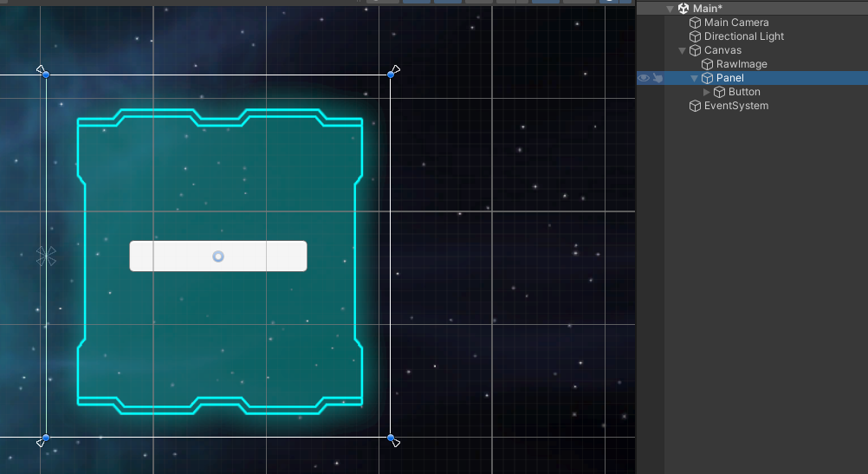Click the Unity scene icon beside Main*

click(683, 9)
